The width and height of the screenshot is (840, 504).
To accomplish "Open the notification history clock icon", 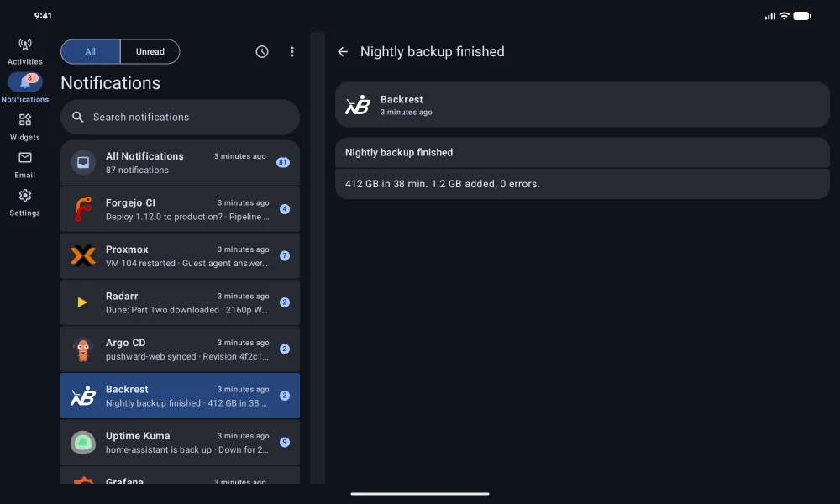I will [262, 51].
